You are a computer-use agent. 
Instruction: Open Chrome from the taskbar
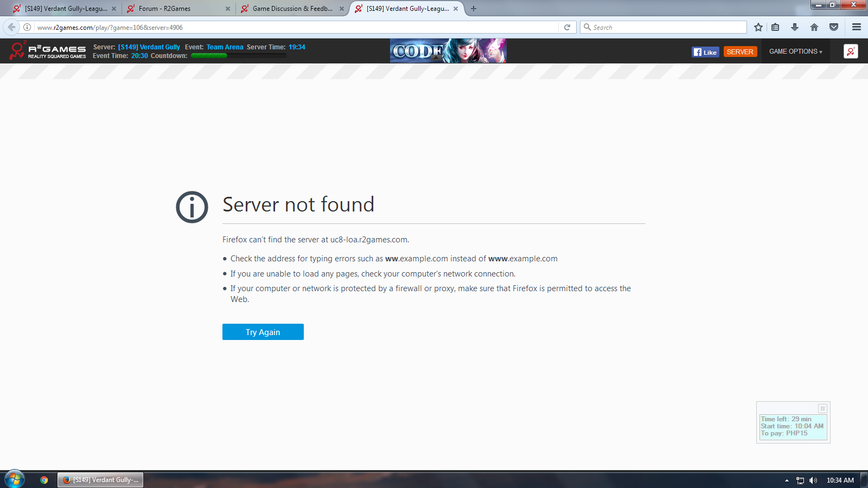click(x=44, y=480)
